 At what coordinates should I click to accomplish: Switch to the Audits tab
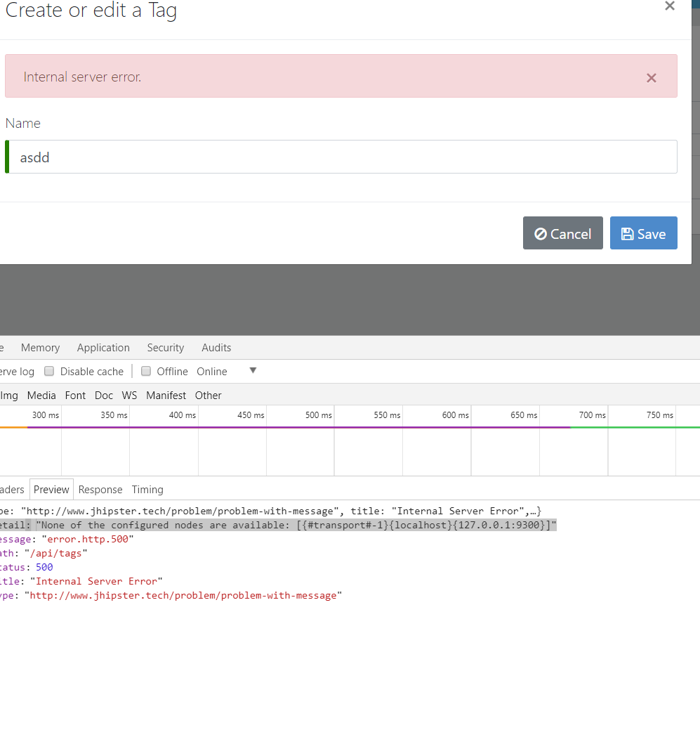point(216,348)
